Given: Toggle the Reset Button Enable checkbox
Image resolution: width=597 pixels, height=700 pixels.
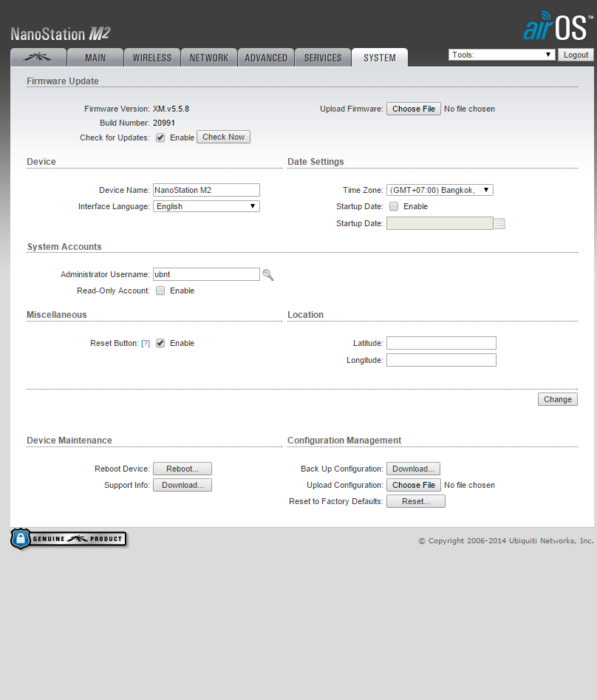Looking at the screenshot, I should click(160, 343).
